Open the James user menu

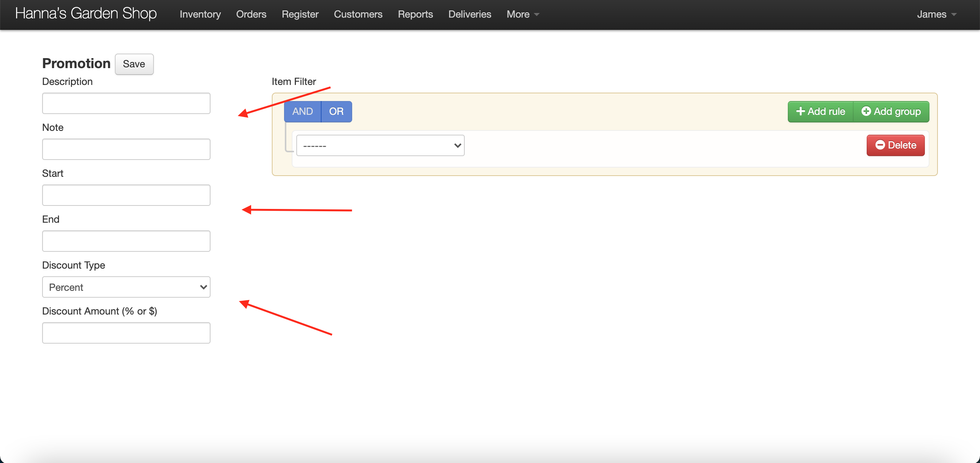936,14
